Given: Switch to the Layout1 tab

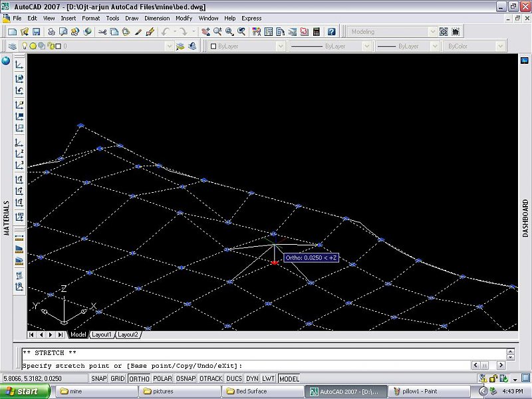Looking at the screenshot, I should click(x=101, y=334).
